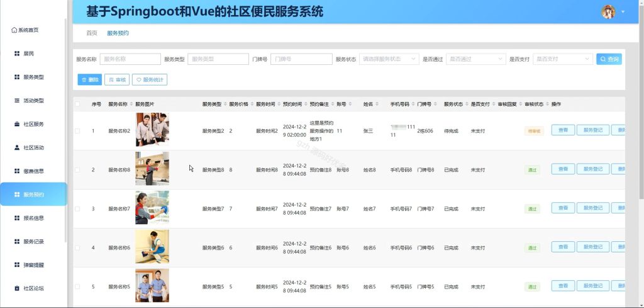
Task: Click the 2栋606 door number cell
Action: 425,131
